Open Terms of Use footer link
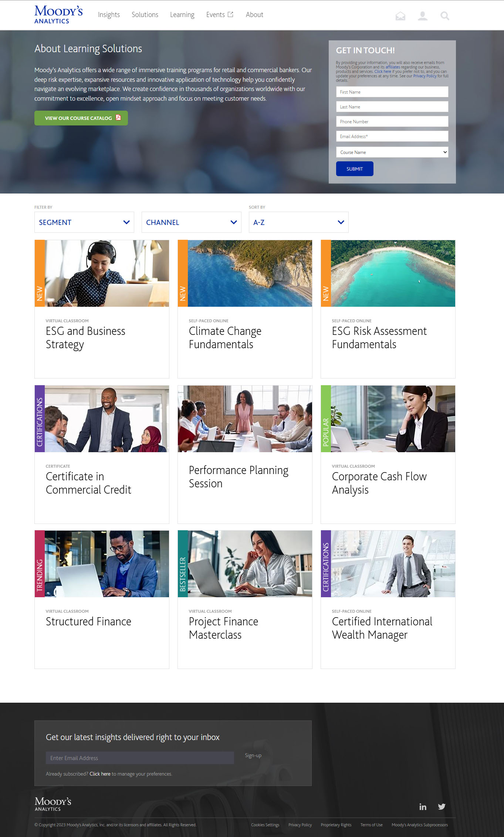Viewport: 504px width, 837px height. [x=371, y=825]
